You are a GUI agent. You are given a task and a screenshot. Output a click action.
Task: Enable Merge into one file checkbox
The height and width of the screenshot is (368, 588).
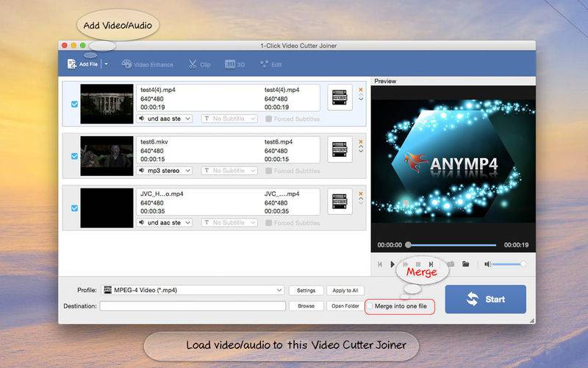pyautogui.click(x=370, y=306)
